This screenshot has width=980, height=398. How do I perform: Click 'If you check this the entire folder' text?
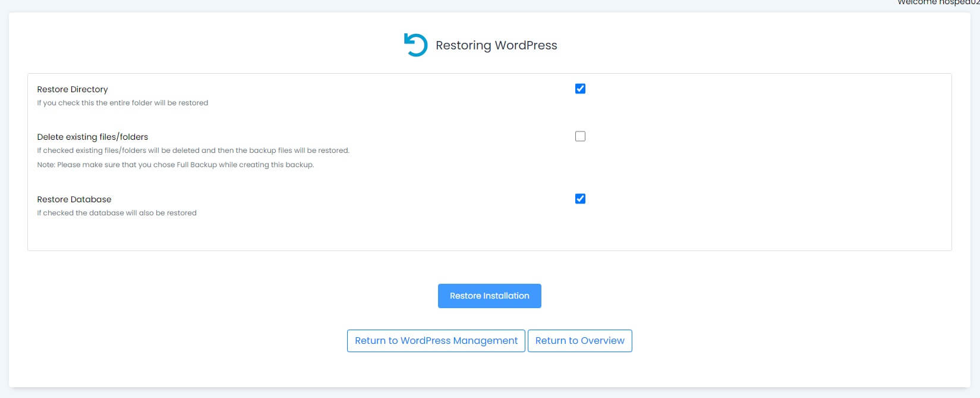[x=122, y=103]
